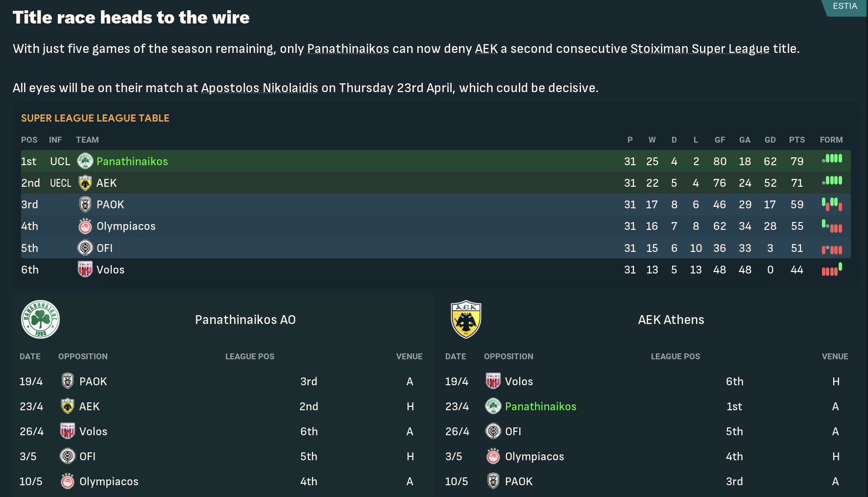The height and width of the screenshot is (497, 868).
Task: Open the Super League League Table heading
Action: point(95,118)
